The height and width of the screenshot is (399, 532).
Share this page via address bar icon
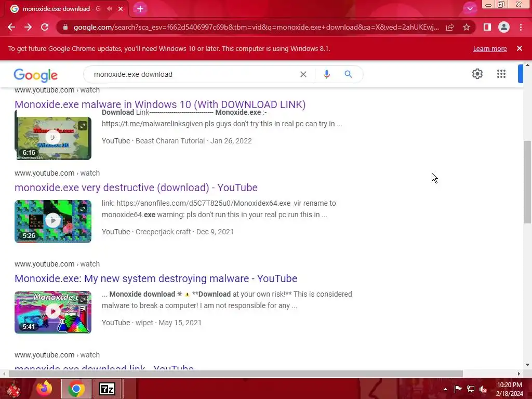[450, 27]
